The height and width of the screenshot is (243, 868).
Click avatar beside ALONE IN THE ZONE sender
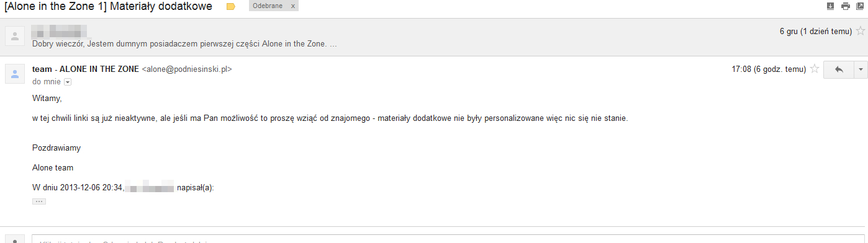pos(14,74)
